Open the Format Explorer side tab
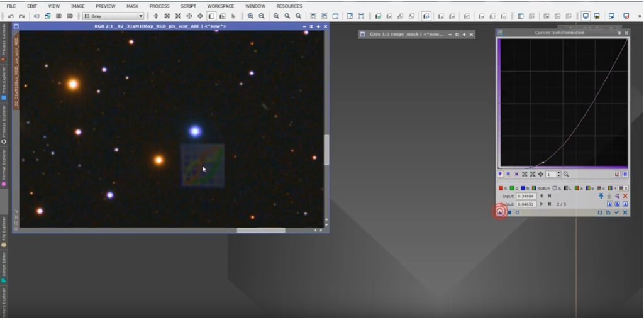This screenshot has height=318, width=644. tap(4, 167)
